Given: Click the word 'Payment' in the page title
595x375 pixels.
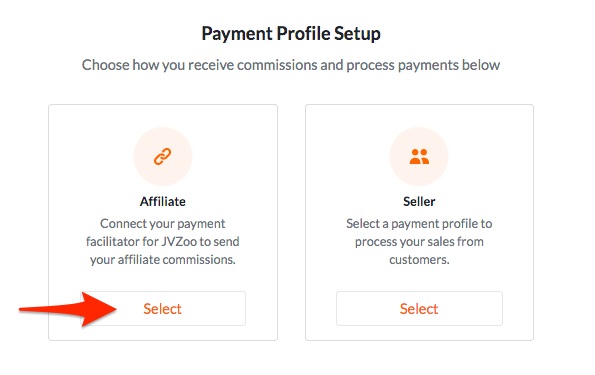Looking at the screenshot, I should point(237,34).
